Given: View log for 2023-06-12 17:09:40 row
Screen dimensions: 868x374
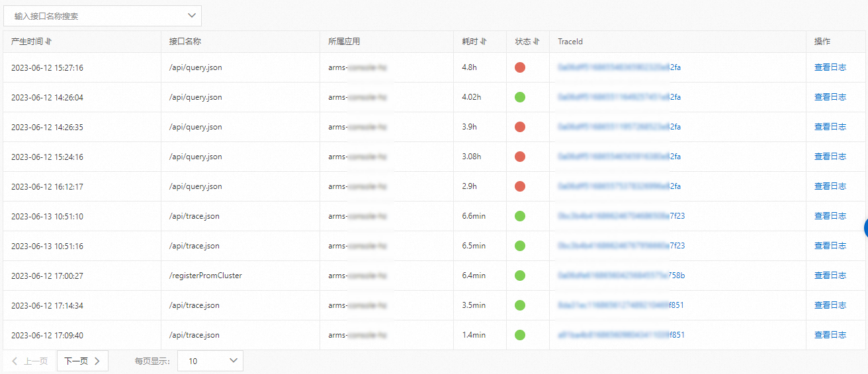Looking at the screenshot, I should (830, 335).
